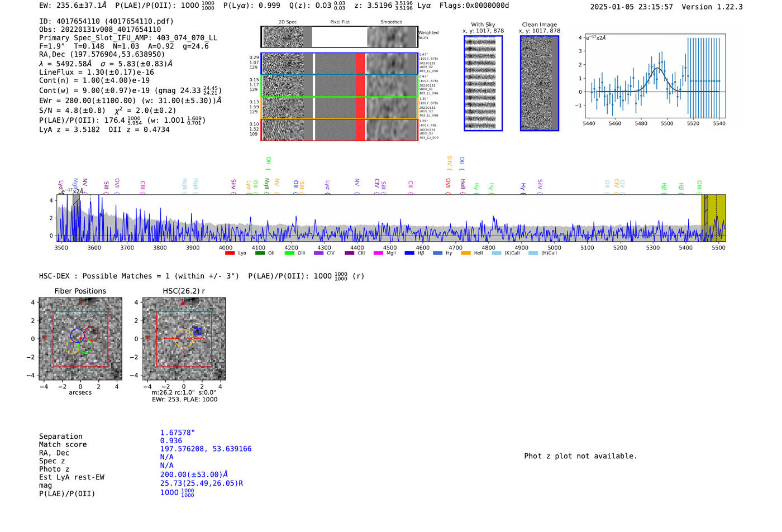Click the catalog match RA, Dec value

click(206, 449)
